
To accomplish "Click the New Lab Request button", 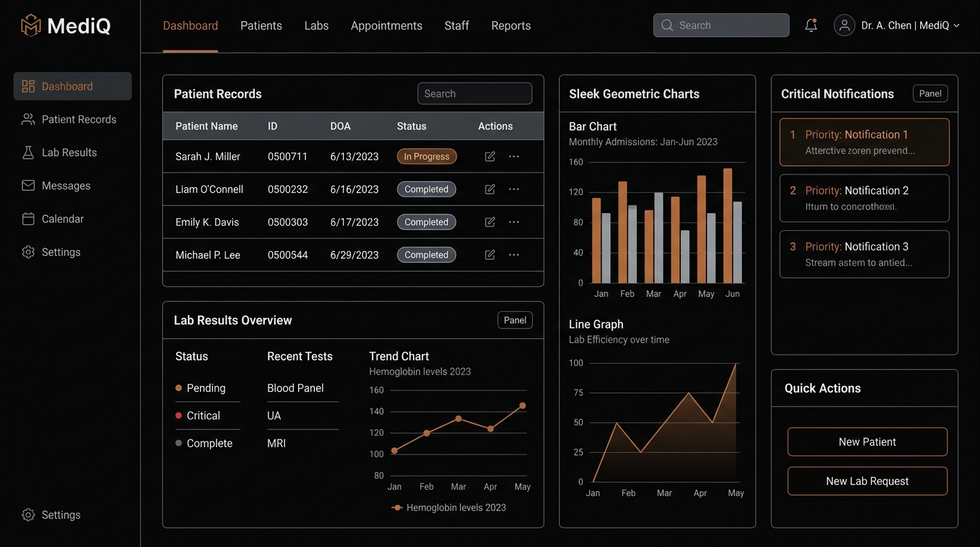I will (x=867, y=481).
